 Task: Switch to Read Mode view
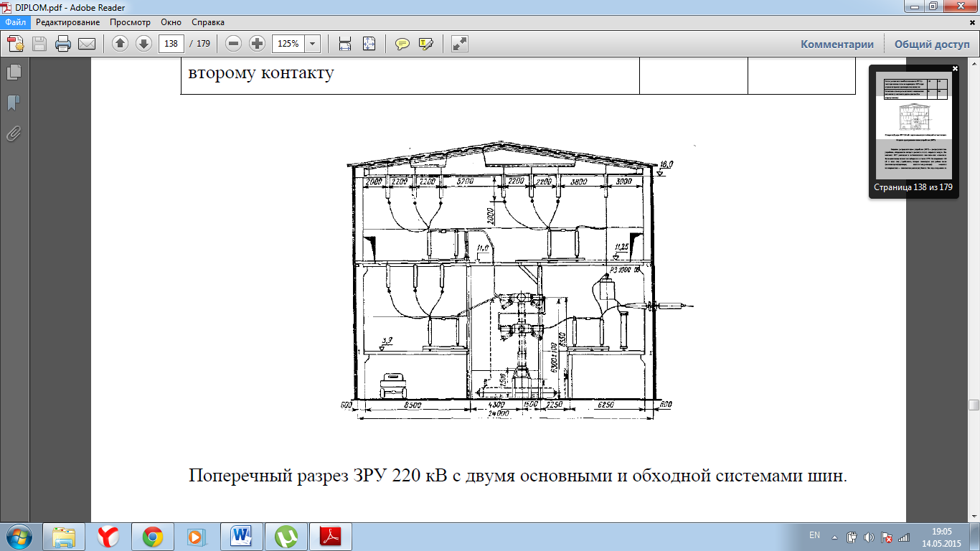460,44
